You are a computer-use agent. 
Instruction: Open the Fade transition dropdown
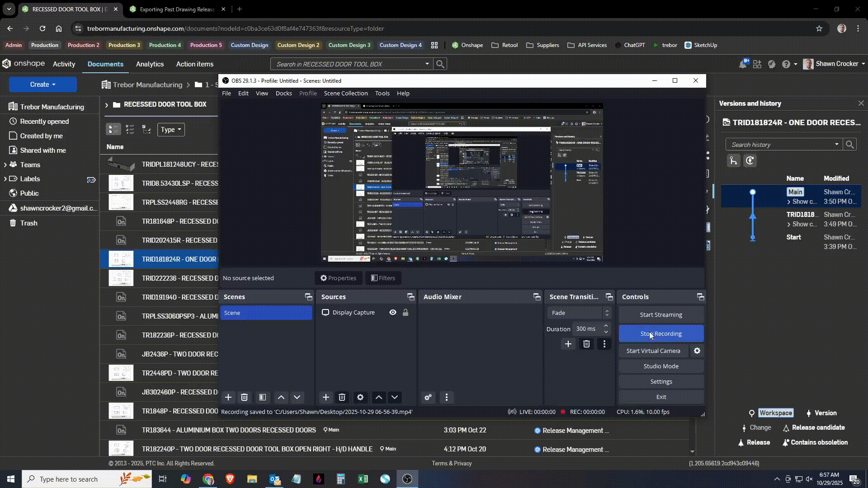(579, 313)
